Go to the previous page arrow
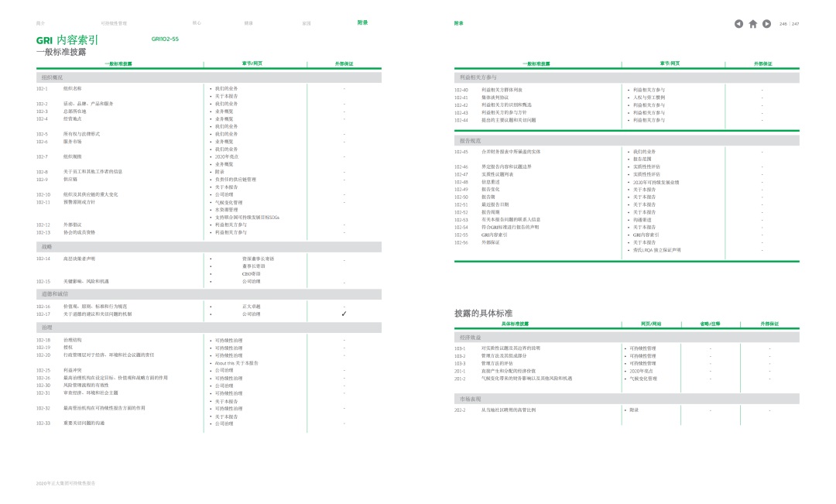 739,24
